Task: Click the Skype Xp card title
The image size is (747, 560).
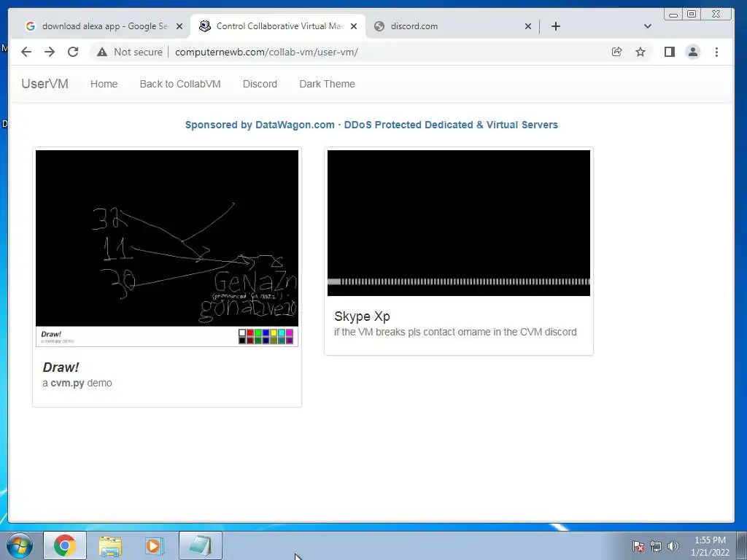Action: 362,316
